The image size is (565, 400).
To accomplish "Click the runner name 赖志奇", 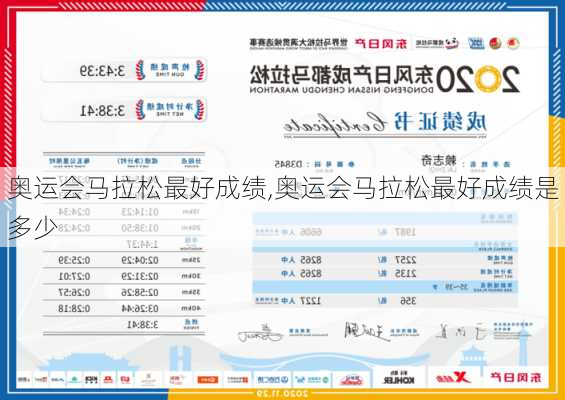I will click(439, 160).
